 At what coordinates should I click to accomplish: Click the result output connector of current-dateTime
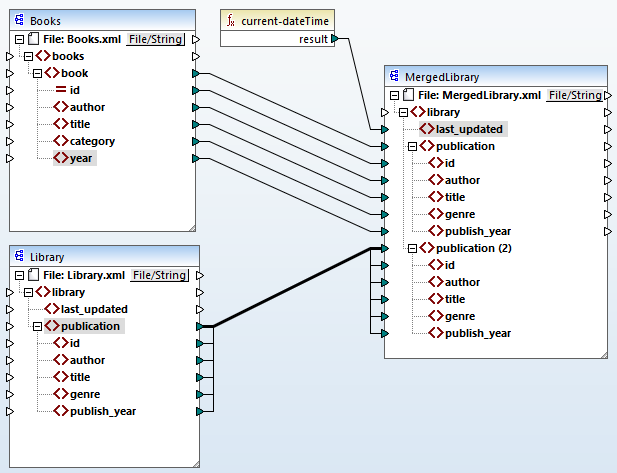[x=335, y=39]
